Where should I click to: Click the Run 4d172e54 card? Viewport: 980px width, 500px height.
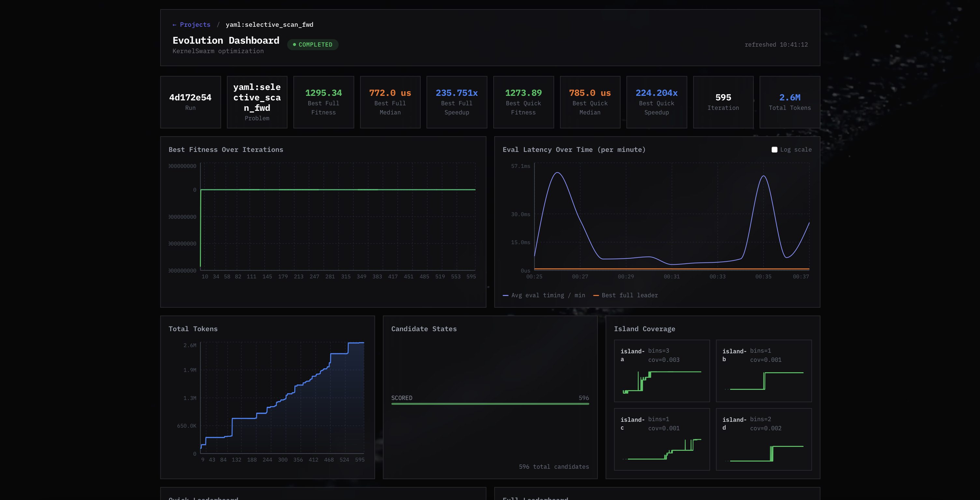pyautogui.click(x=190, y=102)
